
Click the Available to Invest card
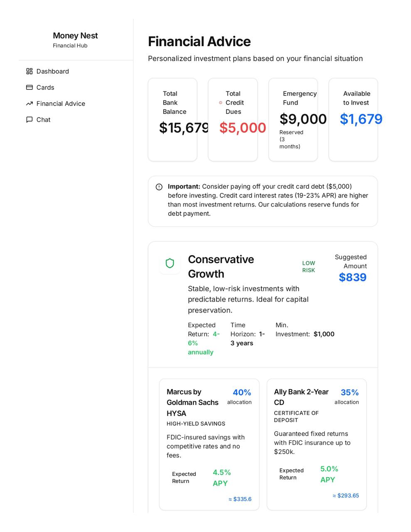point(353,120)
